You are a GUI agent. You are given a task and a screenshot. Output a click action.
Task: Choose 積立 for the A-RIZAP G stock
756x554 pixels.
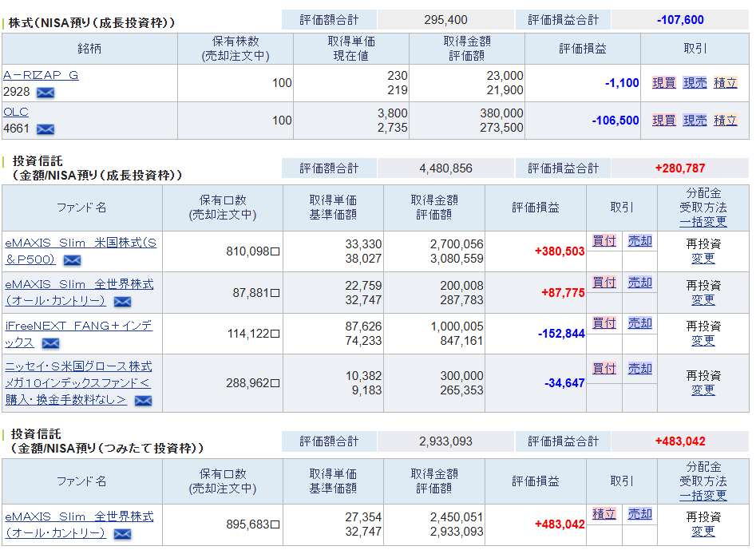(x=725, y=83)
